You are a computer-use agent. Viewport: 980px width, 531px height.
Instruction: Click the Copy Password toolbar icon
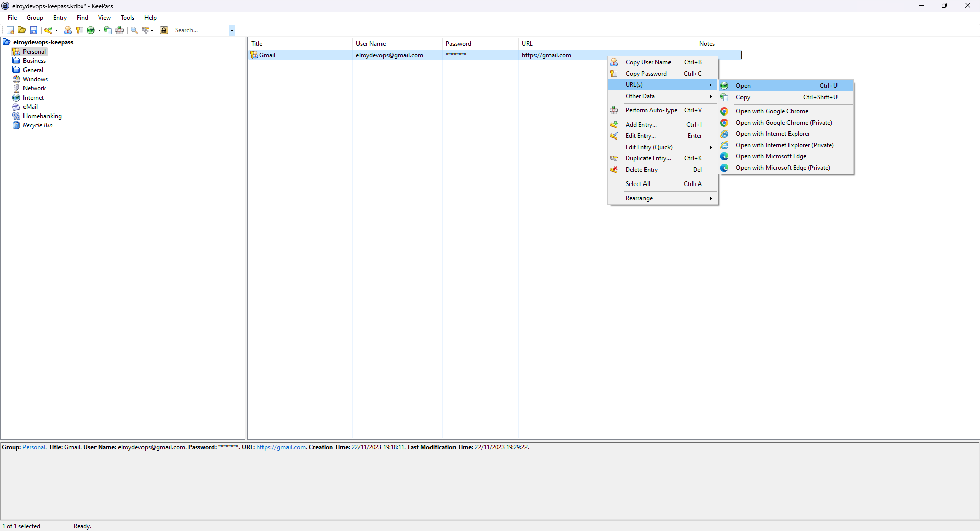(x=80, y=30)
